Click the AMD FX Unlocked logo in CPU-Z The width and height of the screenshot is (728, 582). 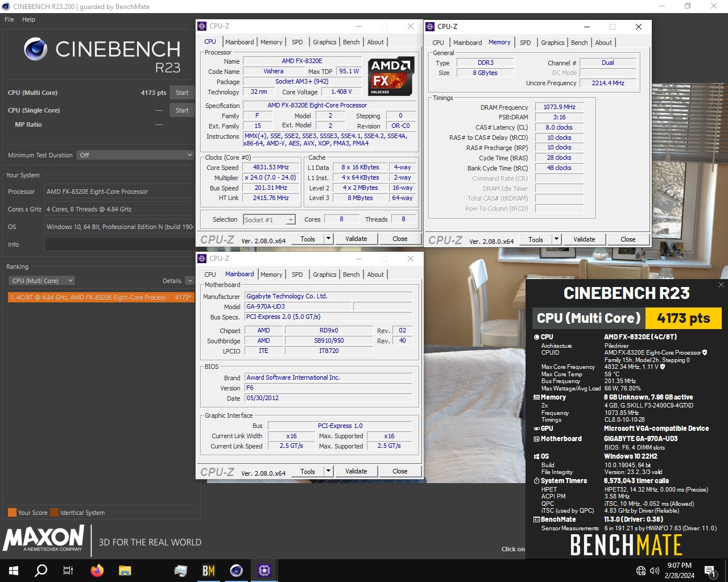pyautogui.click(x=391, y=76)
